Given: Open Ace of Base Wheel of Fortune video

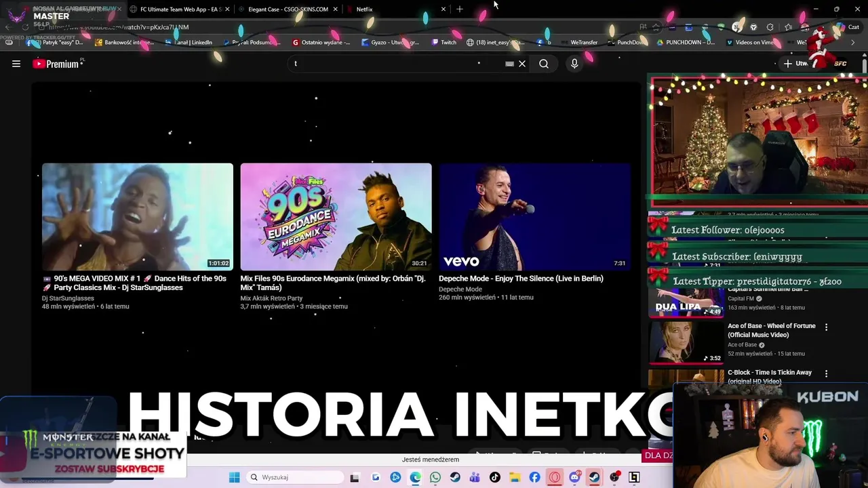Looking at the screenshot, I should (x=772, y=331).
